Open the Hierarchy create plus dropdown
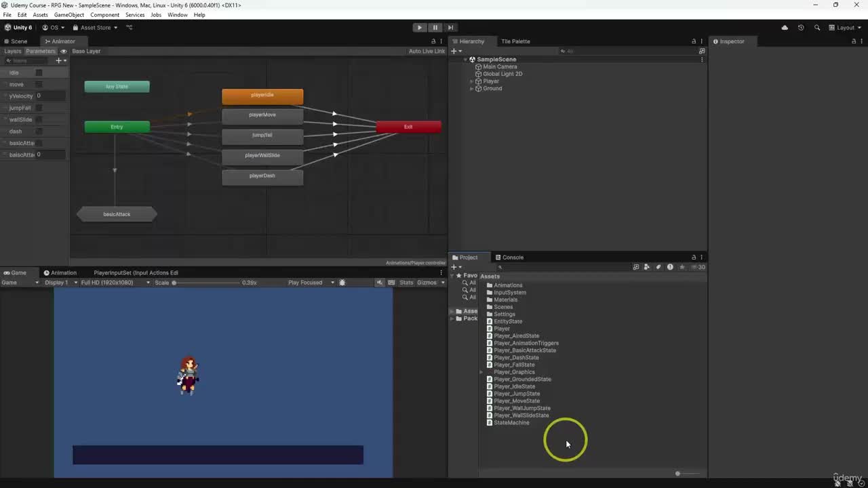The height and width of the screenshot is (488, 868). tap(456, 52)
